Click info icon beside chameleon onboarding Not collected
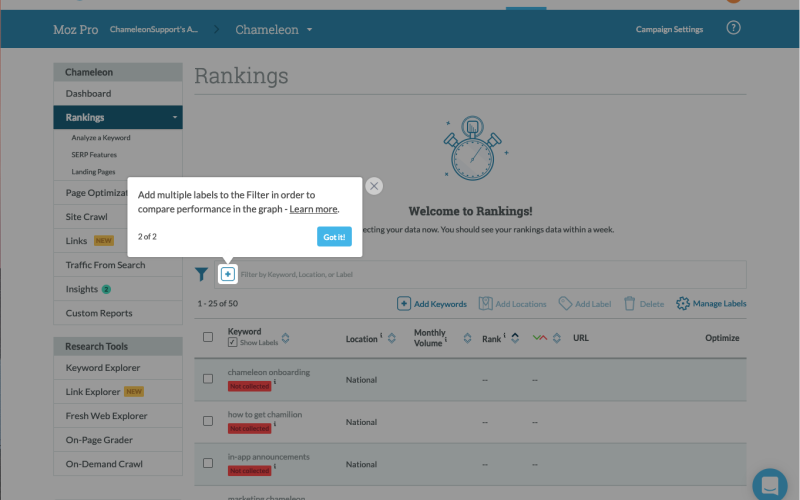This screenshot has height=500, width=800. [x=274, y=381]
